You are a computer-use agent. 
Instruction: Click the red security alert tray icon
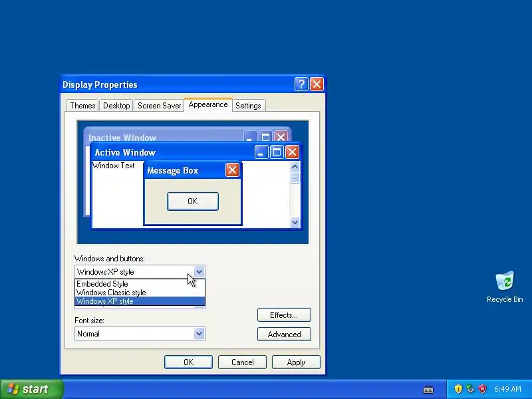pyautogui.click(x=482, y=389)
